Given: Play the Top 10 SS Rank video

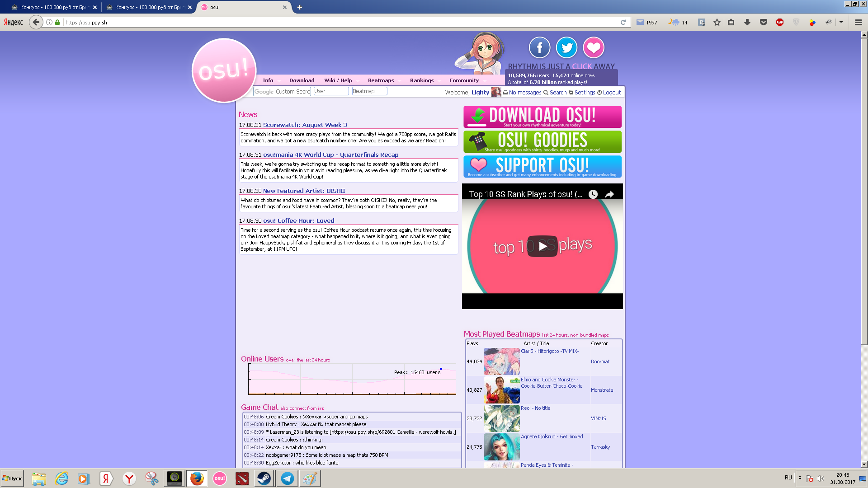Looking at the screenshot, I should [x=542, y=246].
